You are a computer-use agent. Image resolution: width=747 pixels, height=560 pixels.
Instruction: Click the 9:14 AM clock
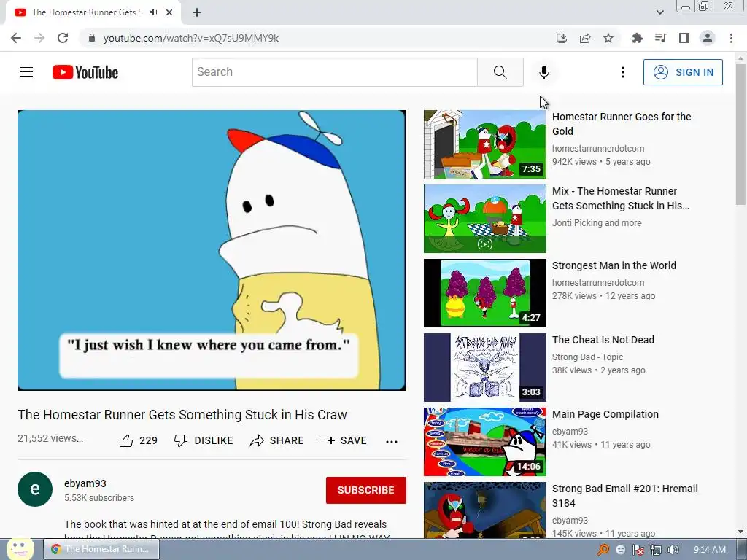pyautogui.click(x=710, y=550)
